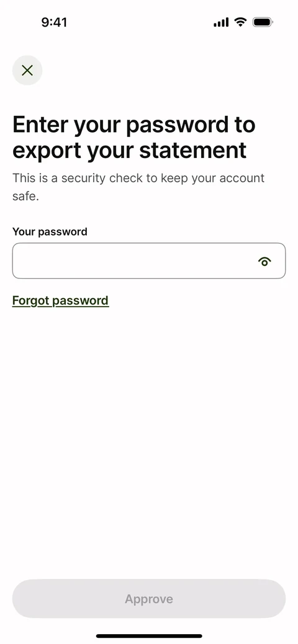Tap the 9:41 clock in status bar
The width and height of the screenshot is (298, 644).
(x=55, y=22)
